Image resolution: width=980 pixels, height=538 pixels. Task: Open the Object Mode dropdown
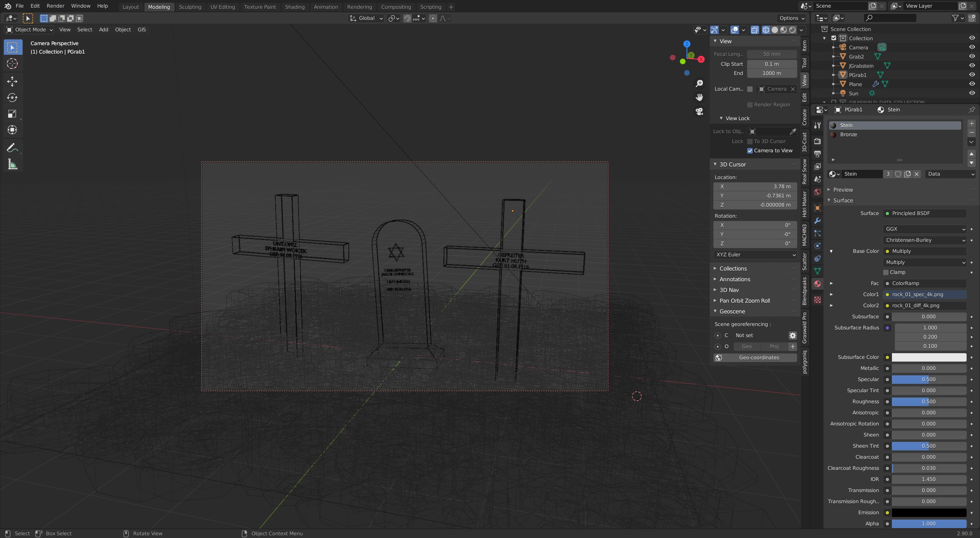(30, 29)
